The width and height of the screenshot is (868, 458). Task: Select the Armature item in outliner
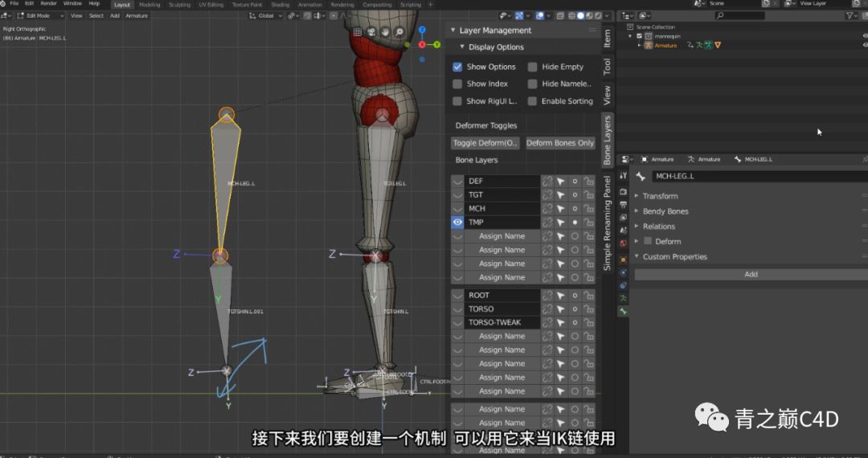tap(665, 45)
